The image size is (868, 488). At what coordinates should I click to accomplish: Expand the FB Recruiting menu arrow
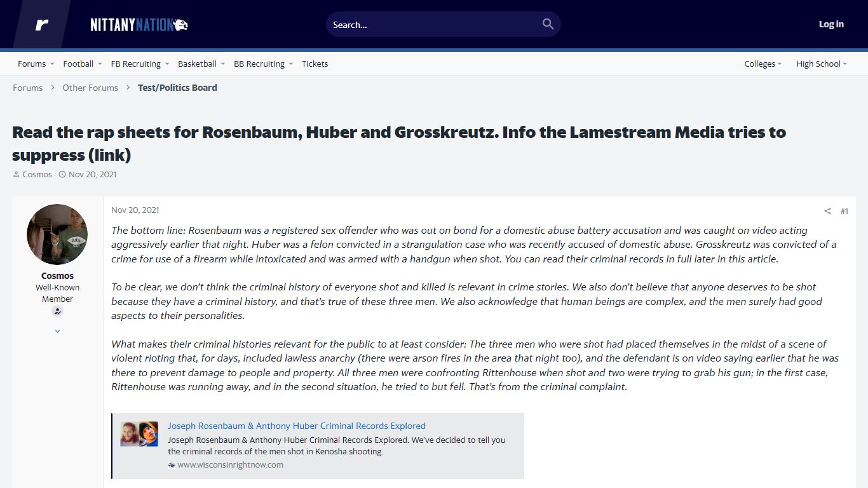click(167, 64)
